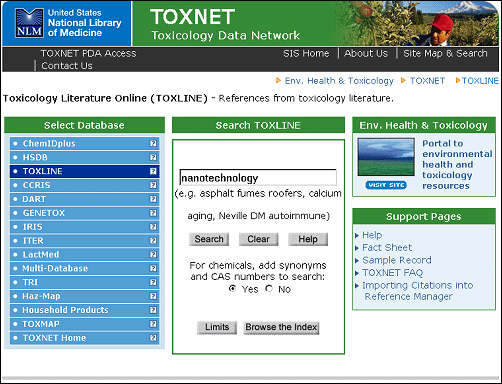The image size is (502, 384).
Task: Open the help icon beside HSDB
Action: (153, 157)
